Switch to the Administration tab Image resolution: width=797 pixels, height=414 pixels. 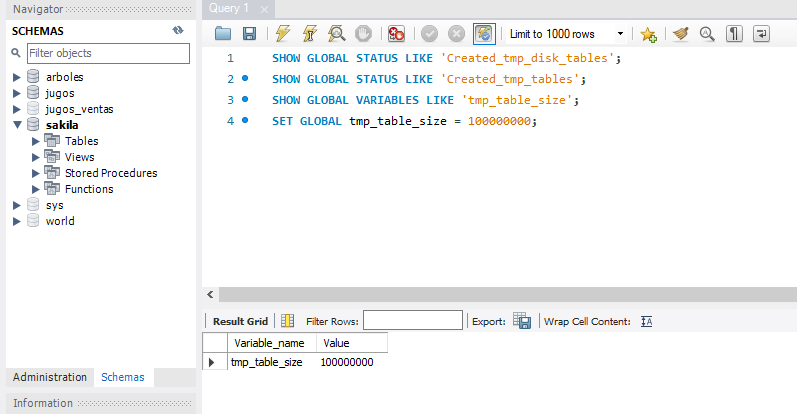click(x=50, y=377)
